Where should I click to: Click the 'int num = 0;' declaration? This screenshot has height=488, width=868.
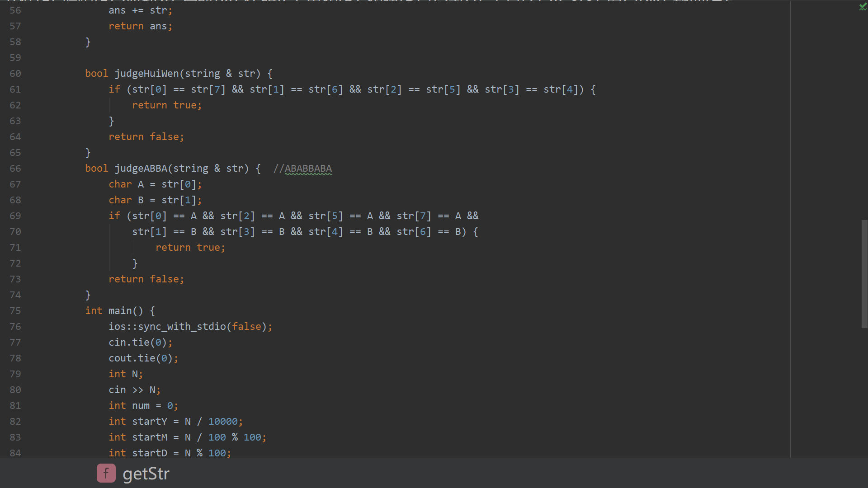click(143, 406)
